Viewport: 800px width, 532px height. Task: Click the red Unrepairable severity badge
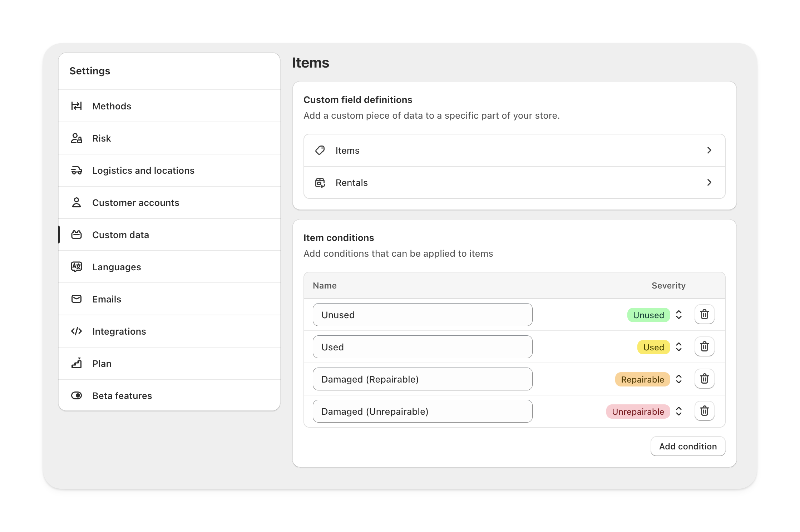pyautogui.click(x=638, y=411)
